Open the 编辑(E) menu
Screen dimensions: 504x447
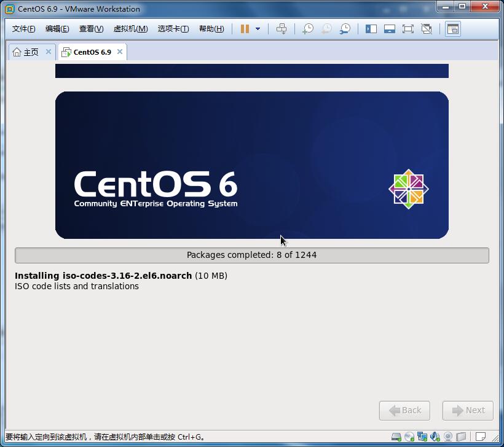57,29
